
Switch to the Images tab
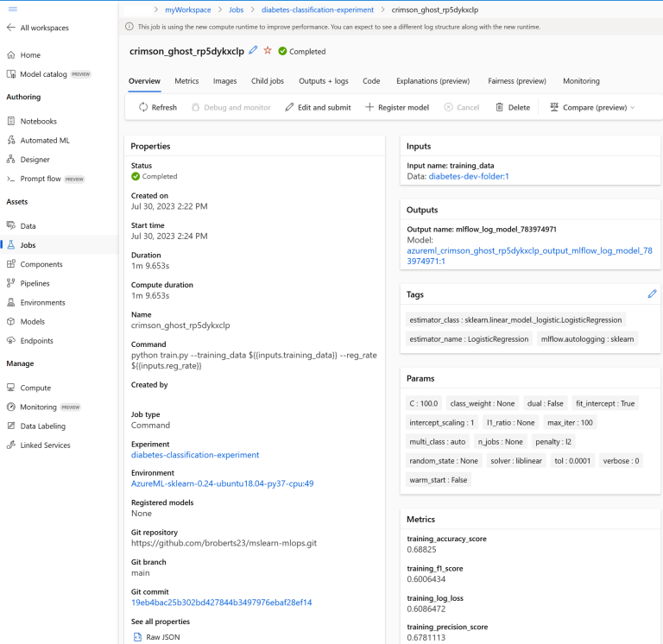(x=225, y=81)
